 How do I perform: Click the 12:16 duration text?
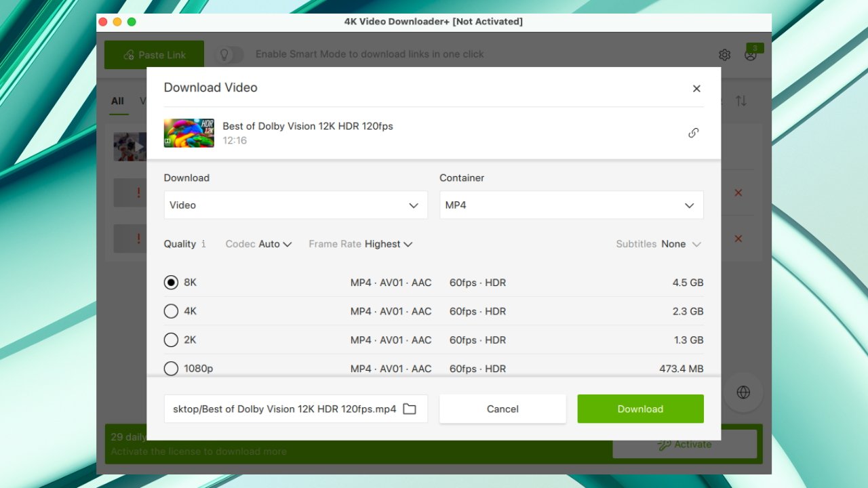click(x=235, y=141)
